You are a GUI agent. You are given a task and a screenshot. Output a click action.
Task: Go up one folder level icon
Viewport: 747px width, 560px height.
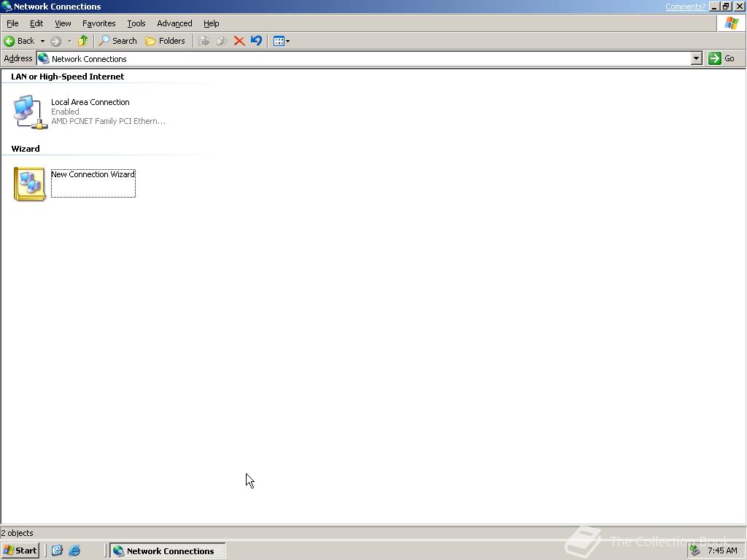83,41
